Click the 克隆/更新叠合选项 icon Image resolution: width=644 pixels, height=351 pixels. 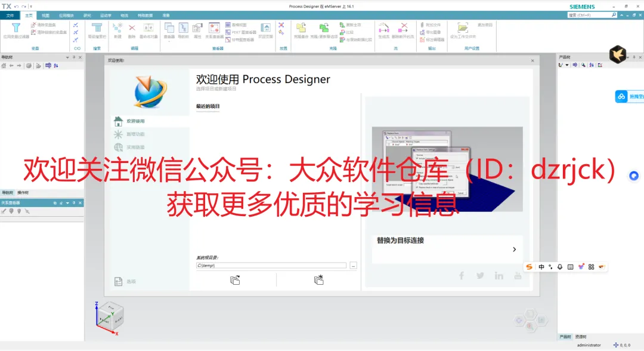324,27
